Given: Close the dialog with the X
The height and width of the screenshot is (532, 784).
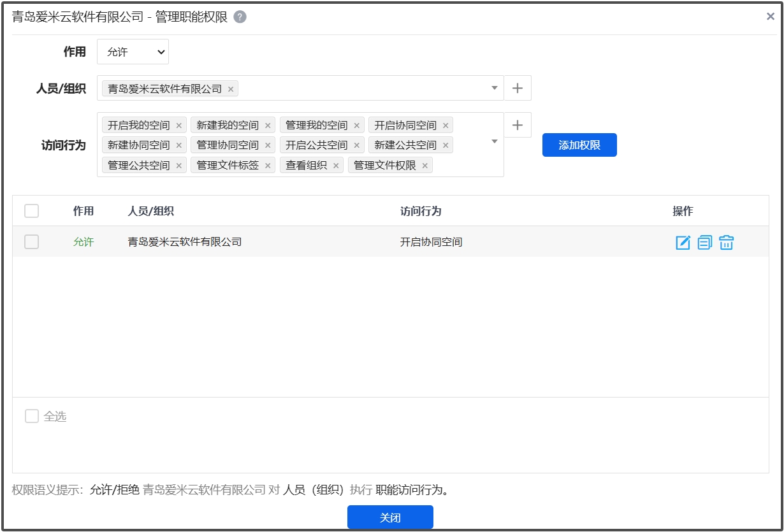Looking at the screenshot, I should tap(770, 17).
